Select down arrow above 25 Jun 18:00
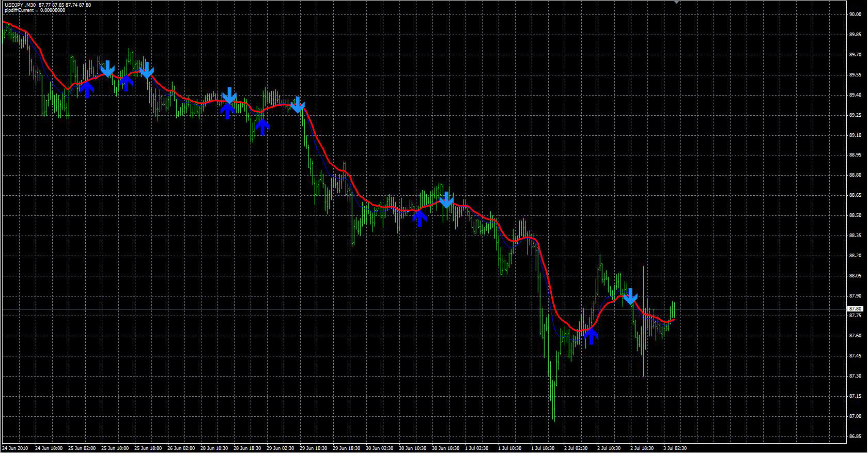Image resolution: width=868 pixels, height=453 pixels. click(147, 70)
